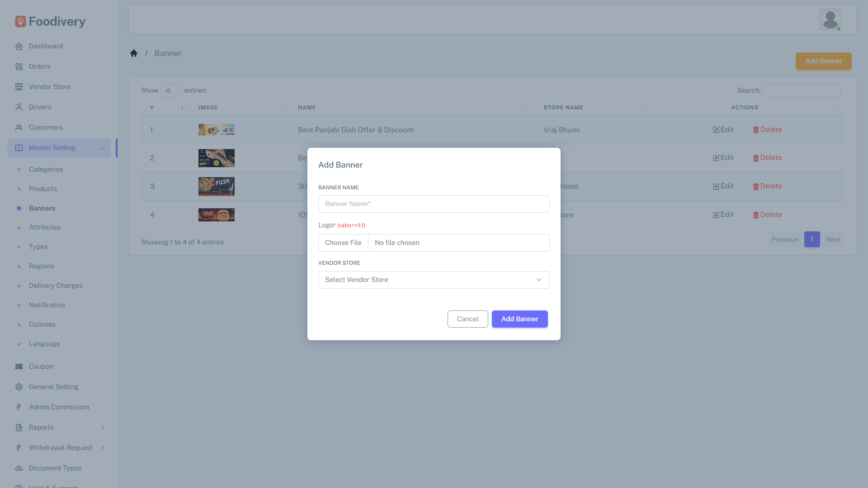Screen dimensions: 868x488
Task: Expand the Reports submenu arrow
Action: 103,427
